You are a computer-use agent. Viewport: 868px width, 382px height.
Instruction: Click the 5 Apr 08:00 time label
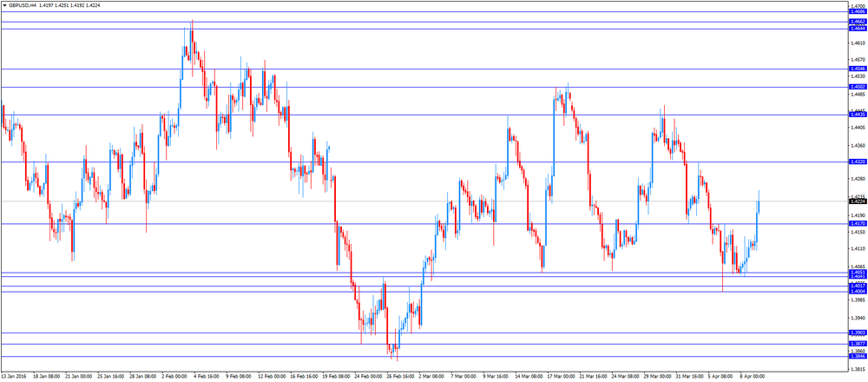(x=720, y=375)
